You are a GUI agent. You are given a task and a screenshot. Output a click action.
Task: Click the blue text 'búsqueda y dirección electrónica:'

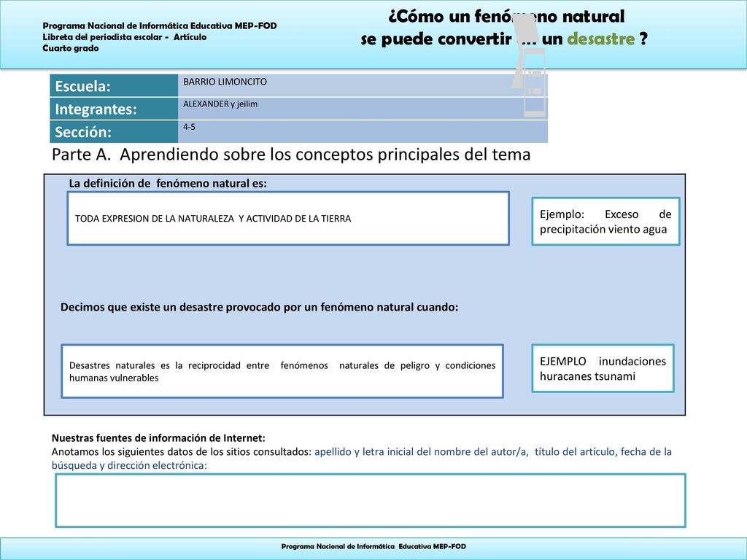click(129, 465)
